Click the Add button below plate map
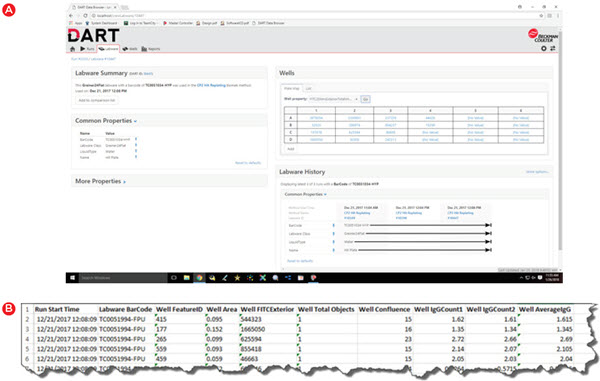 coord(291,149)
